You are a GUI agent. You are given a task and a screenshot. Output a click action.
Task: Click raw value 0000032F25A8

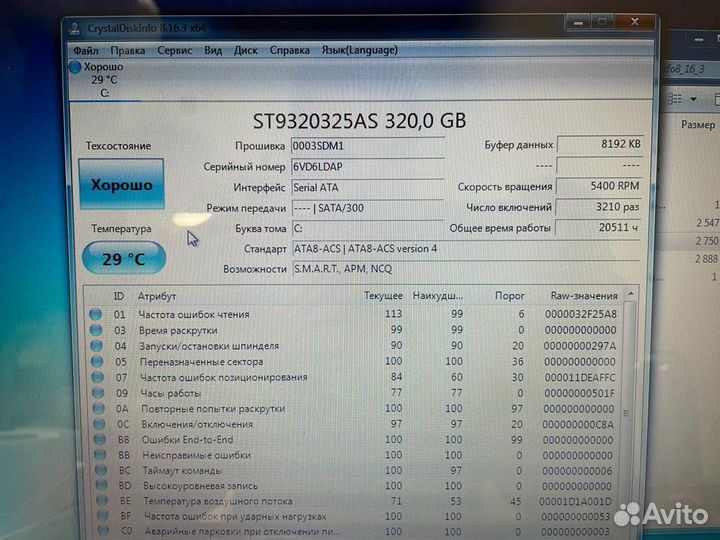point(581,314)
